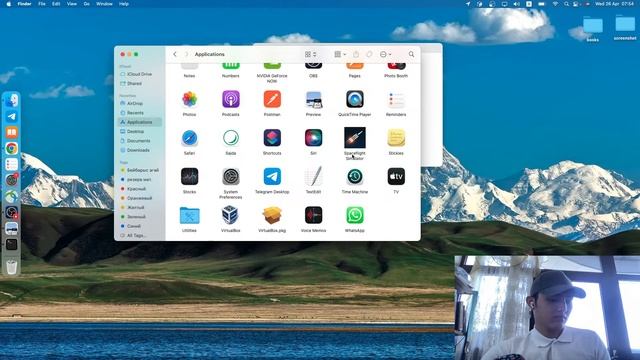Open the Shortcuts app icon

(272, 138)
